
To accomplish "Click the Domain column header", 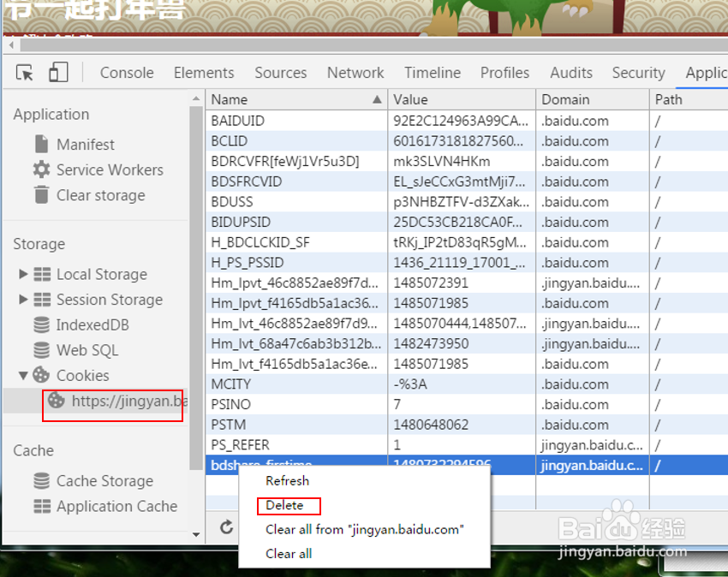I will (593, 99).
